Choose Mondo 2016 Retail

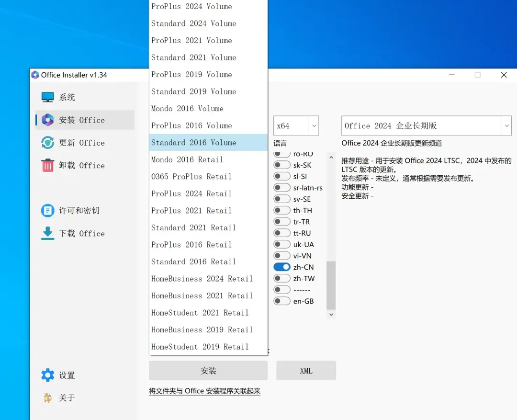208,159
